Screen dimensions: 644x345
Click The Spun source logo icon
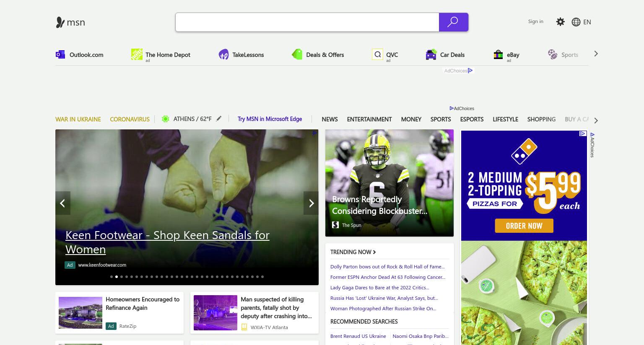335,225
